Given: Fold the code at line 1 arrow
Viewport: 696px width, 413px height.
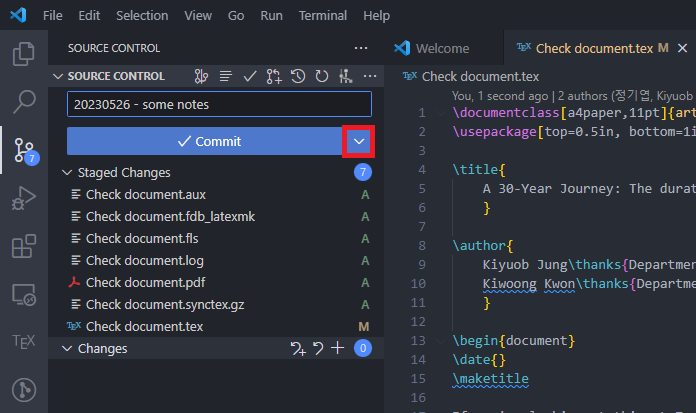Looking at the screenshot, I should coord(441,113).
